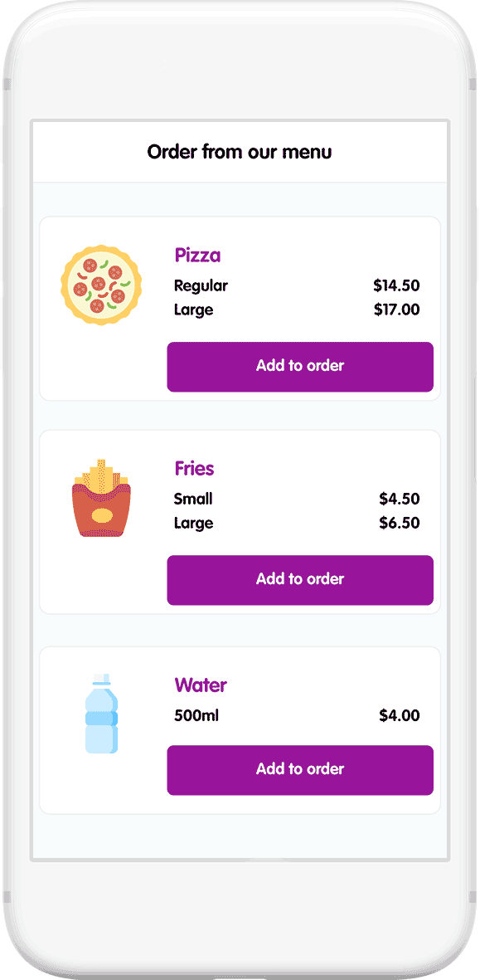Select the Water item title
Viewport: 480px width, 980px height.
coord(199,685)
